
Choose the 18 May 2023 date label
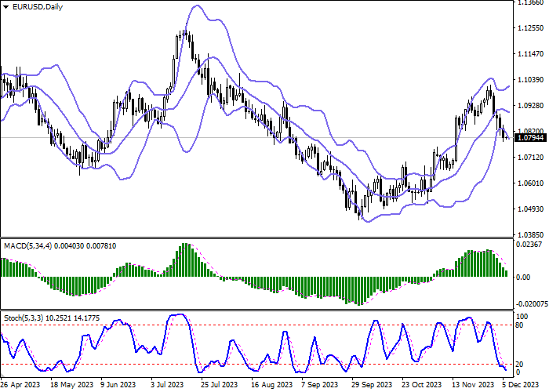click(72, 385)
